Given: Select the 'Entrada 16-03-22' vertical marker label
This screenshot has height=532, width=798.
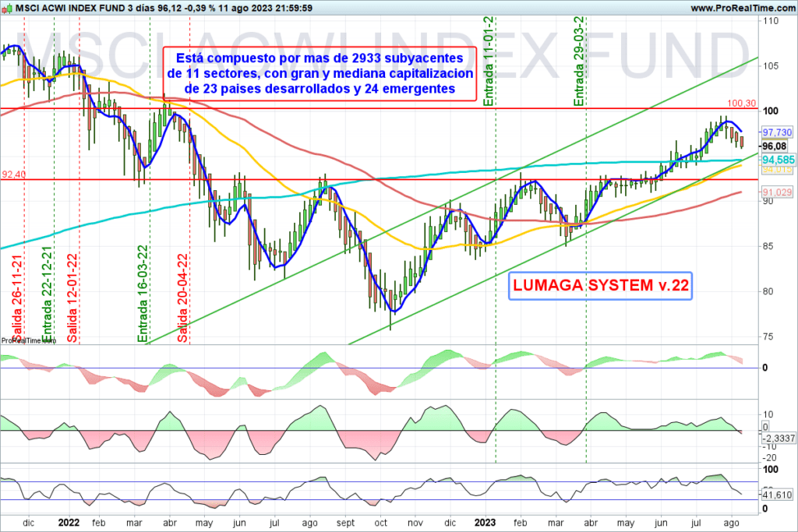Looking at the screenshot, I should 143,294.
